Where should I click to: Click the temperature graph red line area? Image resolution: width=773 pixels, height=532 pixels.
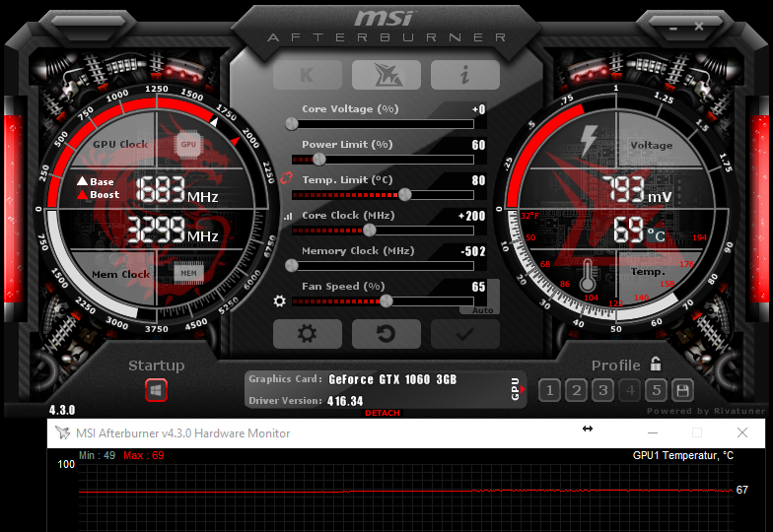click(405, 491)
